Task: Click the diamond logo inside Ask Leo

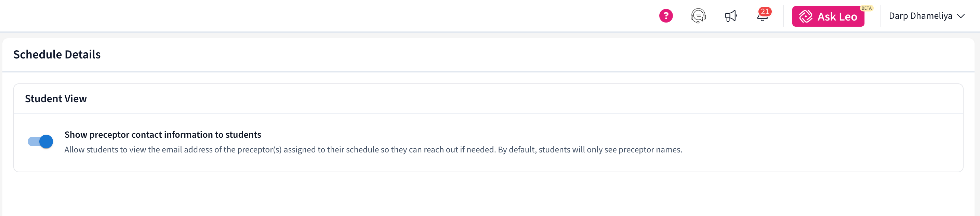Action: coord(805,16)
